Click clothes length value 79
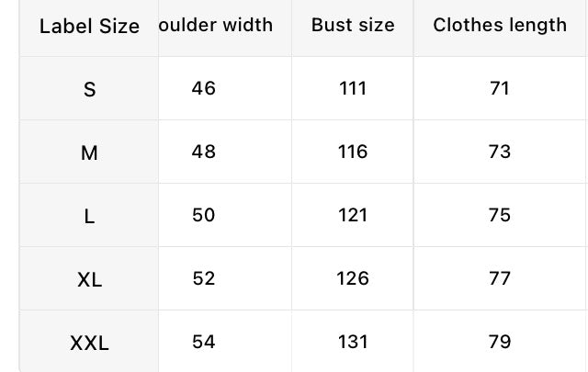 pyautogui.click(x=500, y=342)
